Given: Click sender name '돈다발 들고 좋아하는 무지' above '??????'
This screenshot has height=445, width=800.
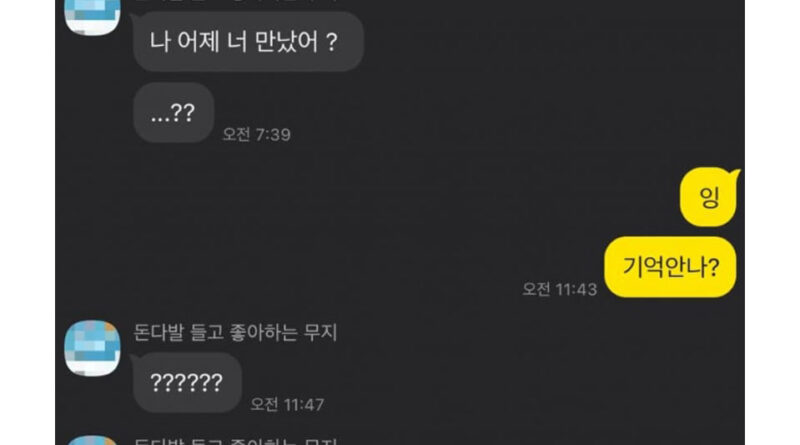Looking at the screenshot, I should click(x=235, y=333).
